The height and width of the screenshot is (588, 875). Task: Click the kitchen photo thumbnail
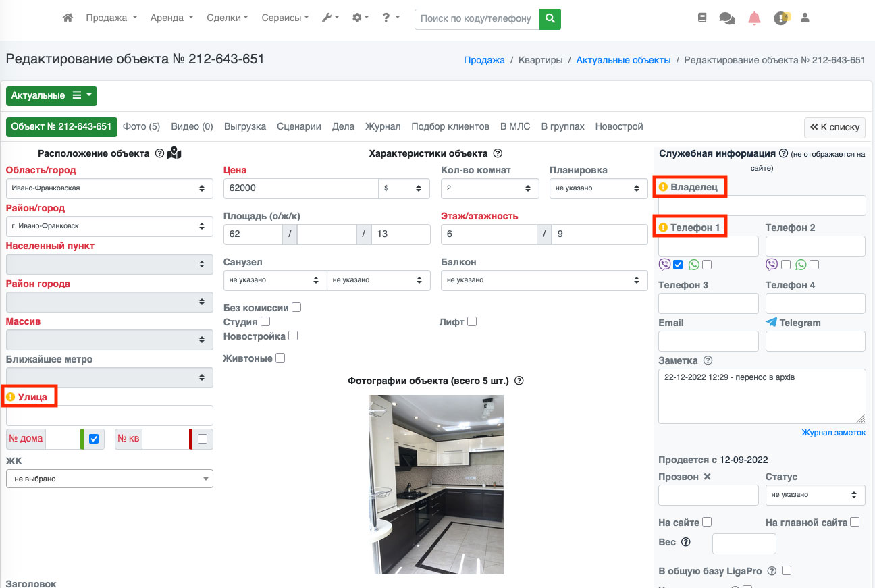(435, 484)
